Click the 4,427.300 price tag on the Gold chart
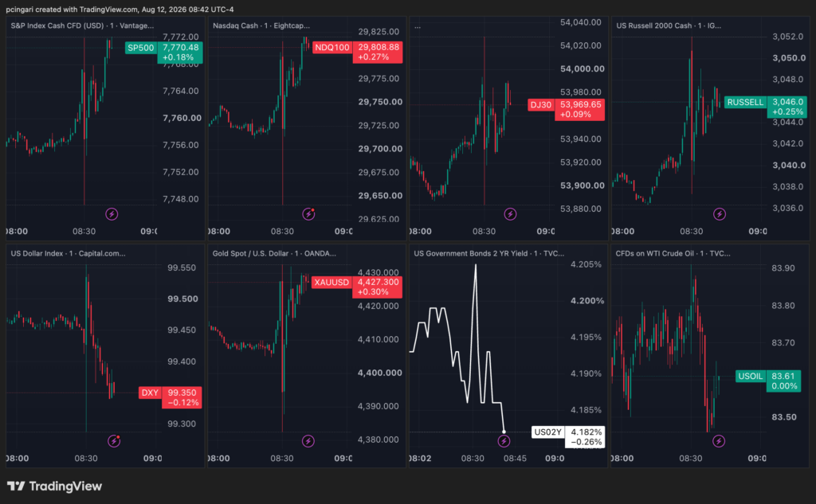This screenshot has height=504, width=816. pos(377,287)
